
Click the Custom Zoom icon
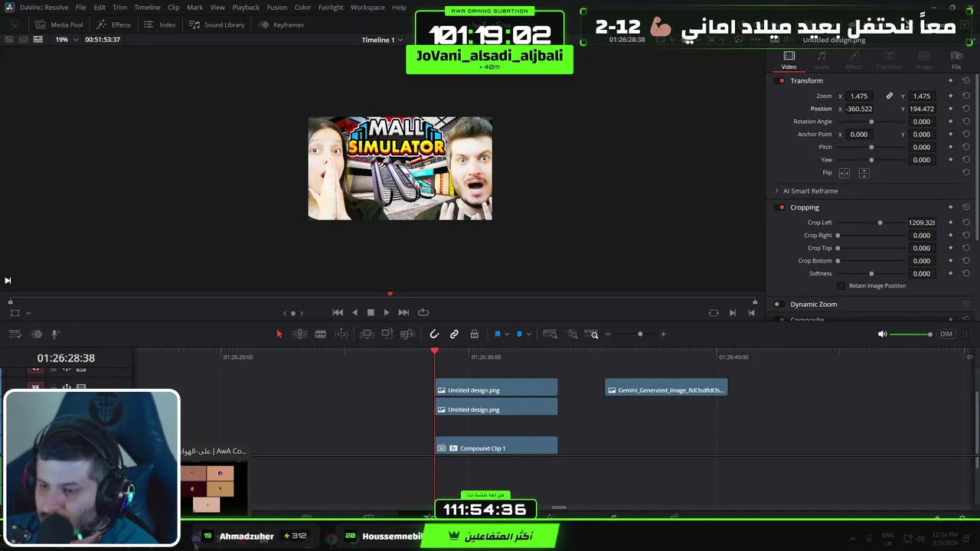coord(591,334)
